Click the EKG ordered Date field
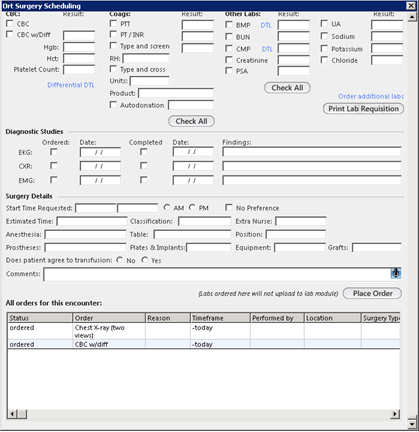 100,152
